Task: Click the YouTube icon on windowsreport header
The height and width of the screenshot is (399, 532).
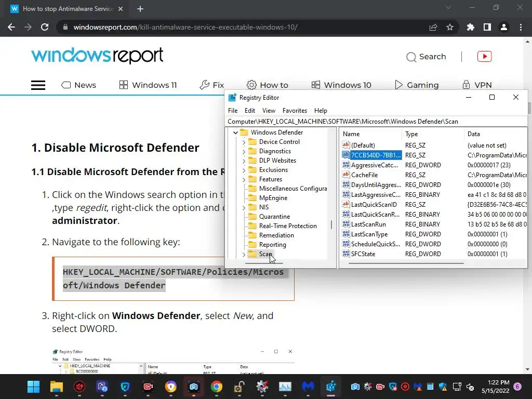Action: coord(485,56)
